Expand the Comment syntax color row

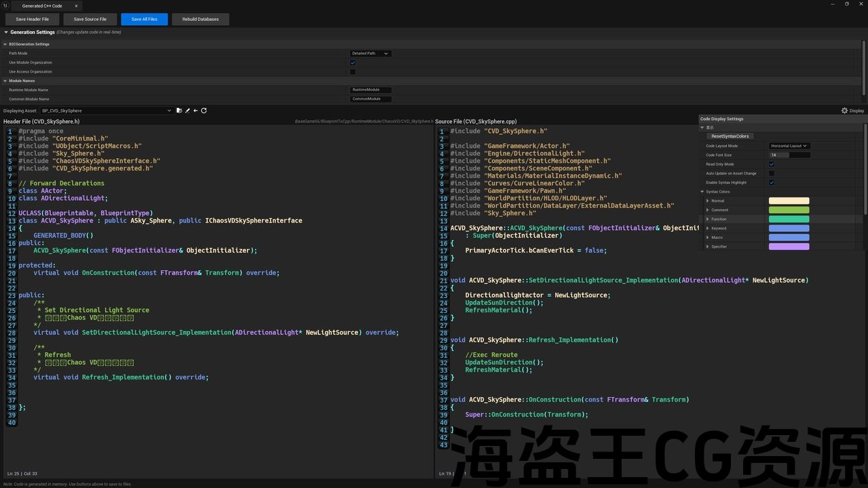pyautogui.click(x=708, y=210)
